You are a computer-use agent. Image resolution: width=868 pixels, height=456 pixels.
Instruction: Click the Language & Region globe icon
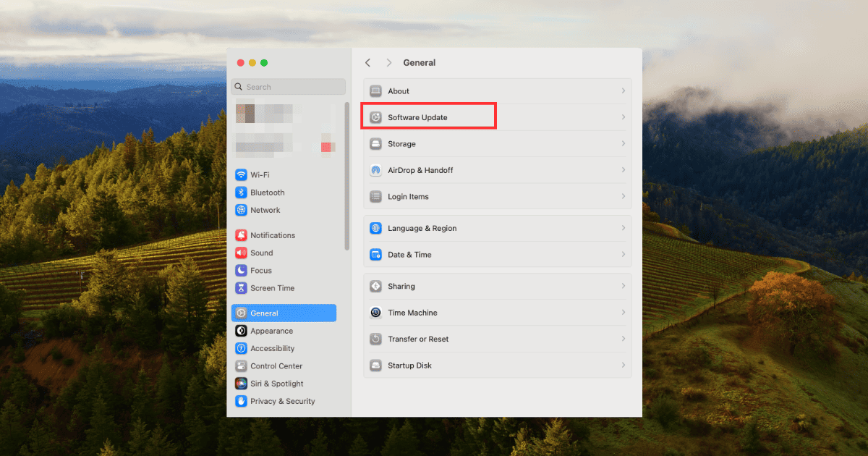pos(375,228)
